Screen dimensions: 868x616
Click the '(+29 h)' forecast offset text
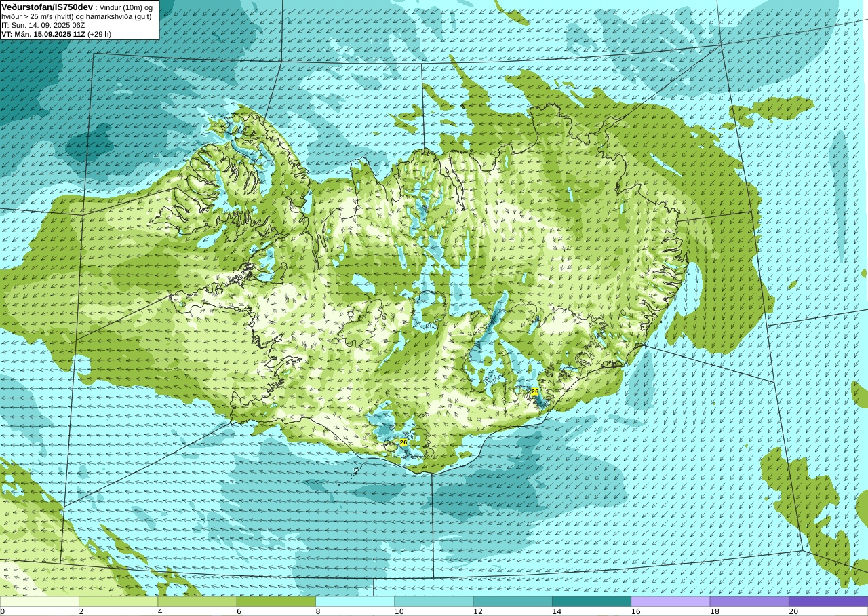click(x=99, y=34)
